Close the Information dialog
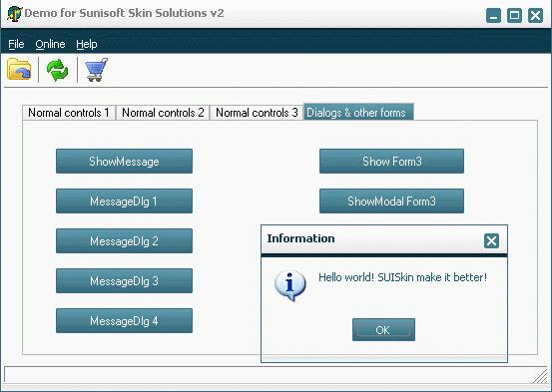 [491, 241]
